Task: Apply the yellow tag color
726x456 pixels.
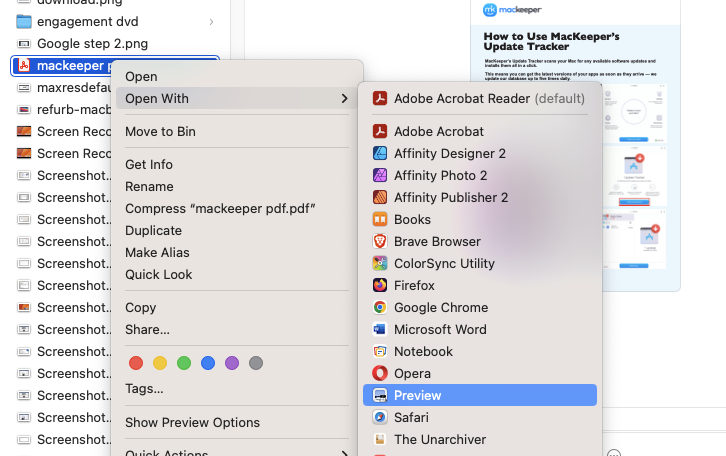Action: [x=160, y=363]
